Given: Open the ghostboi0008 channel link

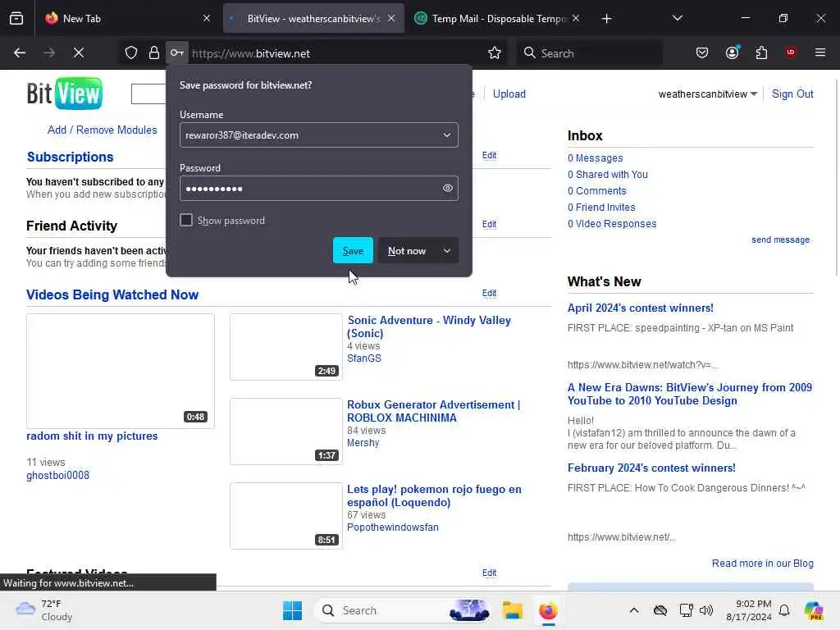Looking at the screenshot, I should coord(58,476).
